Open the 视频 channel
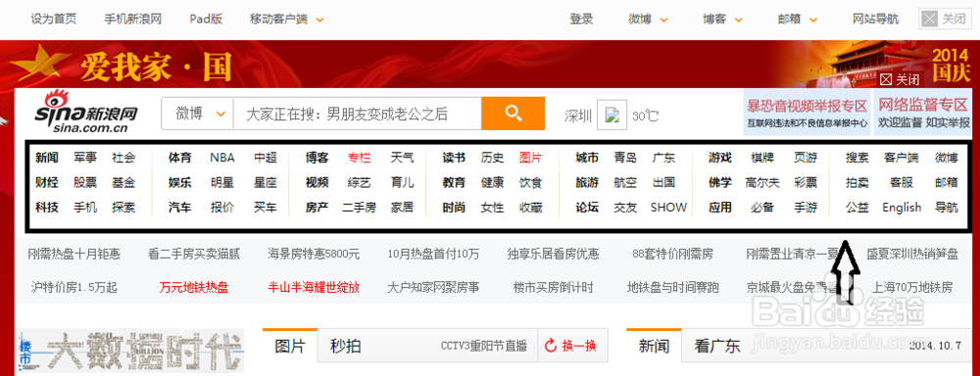 pos(318,182)
